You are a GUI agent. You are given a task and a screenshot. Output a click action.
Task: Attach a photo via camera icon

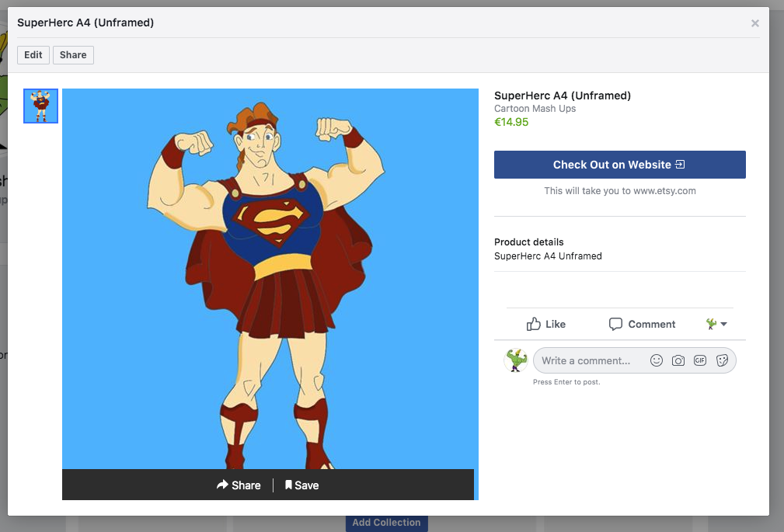pyautogui.click(x=678, y=360)
